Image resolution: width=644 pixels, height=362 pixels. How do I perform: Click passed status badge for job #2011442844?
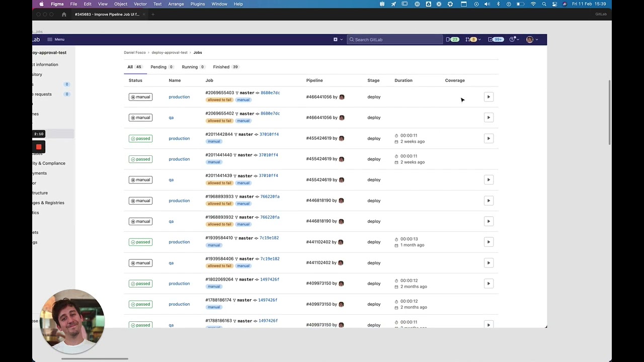[x=140, y=138]
